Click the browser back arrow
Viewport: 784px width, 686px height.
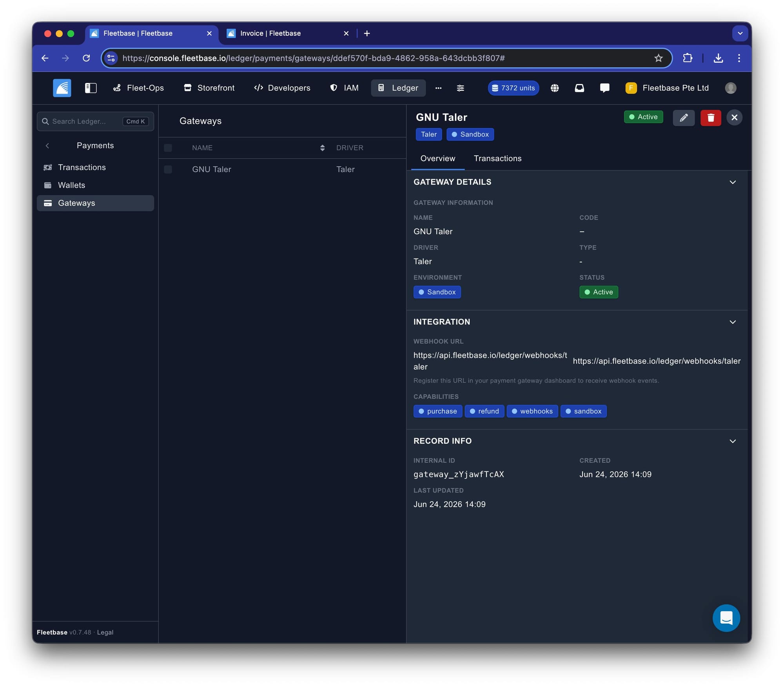(45, 58)
